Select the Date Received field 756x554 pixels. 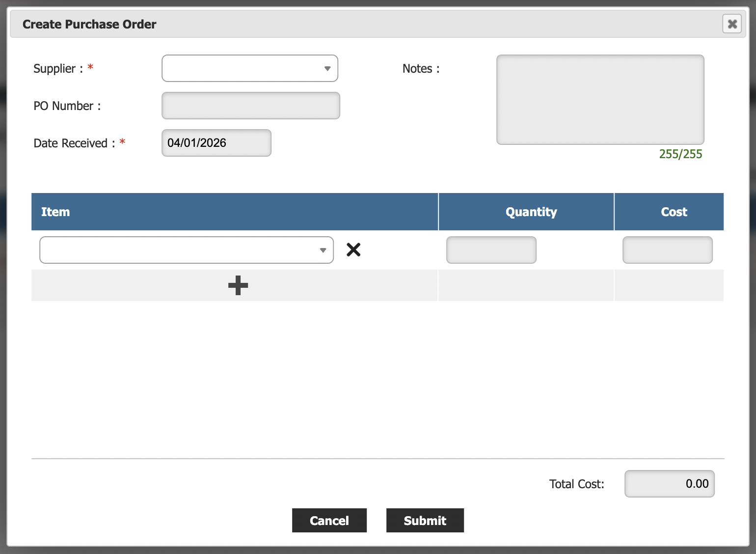[216, 143]
